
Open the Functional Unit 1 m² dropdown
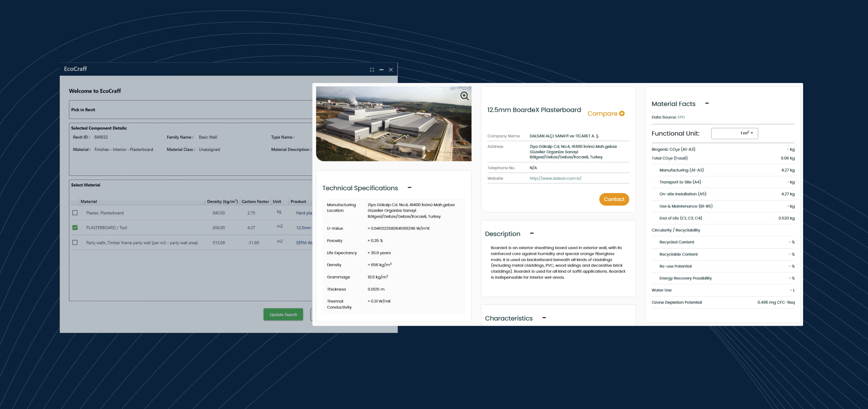[734, 133]
